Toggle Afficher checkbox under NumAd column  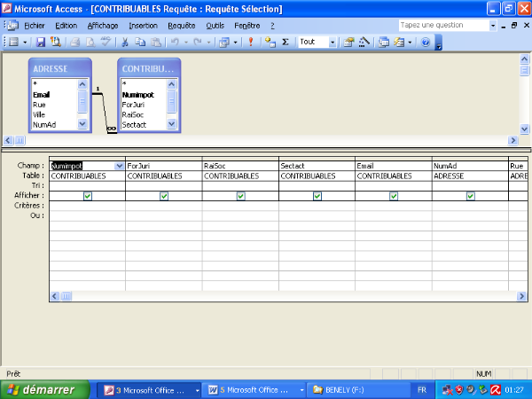pyautogui.click(x=469, y=196)
